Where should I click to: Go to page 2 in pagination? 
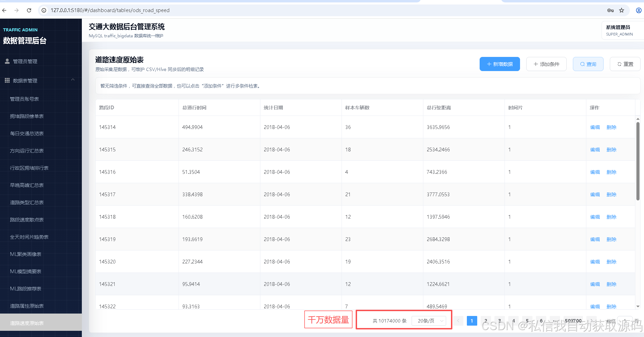(486, 321)
